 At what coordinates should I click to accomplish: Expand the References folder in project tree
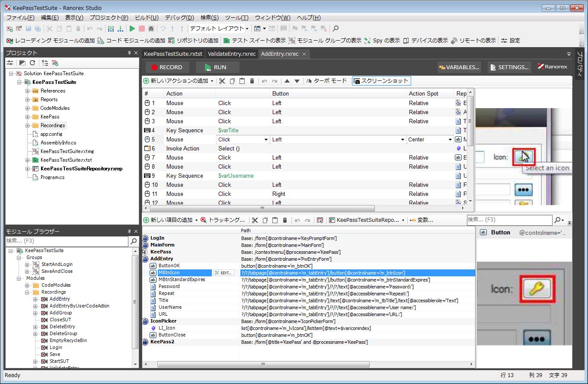28,91
